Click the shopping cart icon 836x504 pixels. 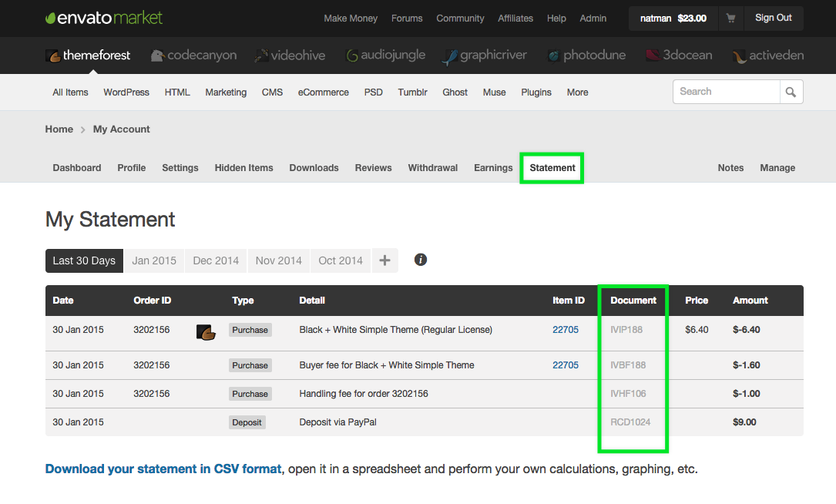coord(730,18)
